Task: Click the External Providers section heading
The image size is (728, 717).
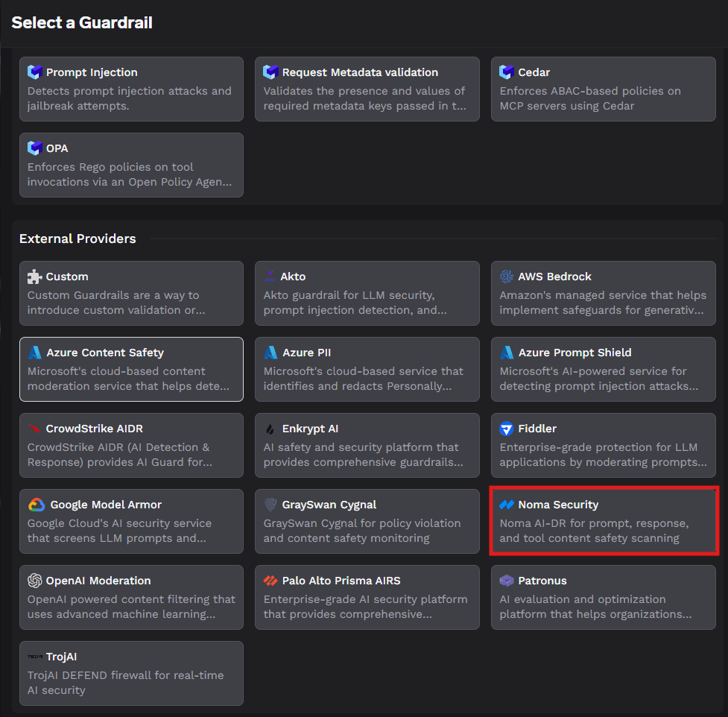Action: 77,239
